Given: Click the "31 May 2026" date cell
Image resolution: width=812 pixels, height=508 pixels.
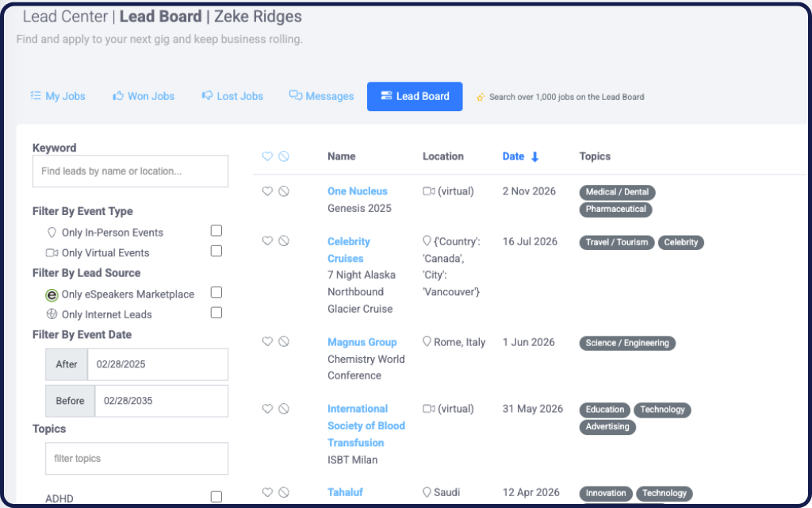Looking at the screenshot, I should click(x=532, y=409).
